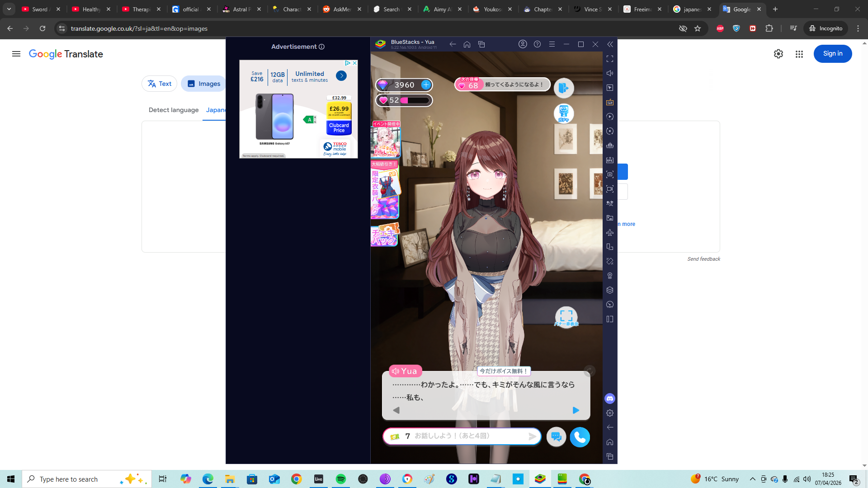Take a BlueStacks screenshot with camera icon

610,174
